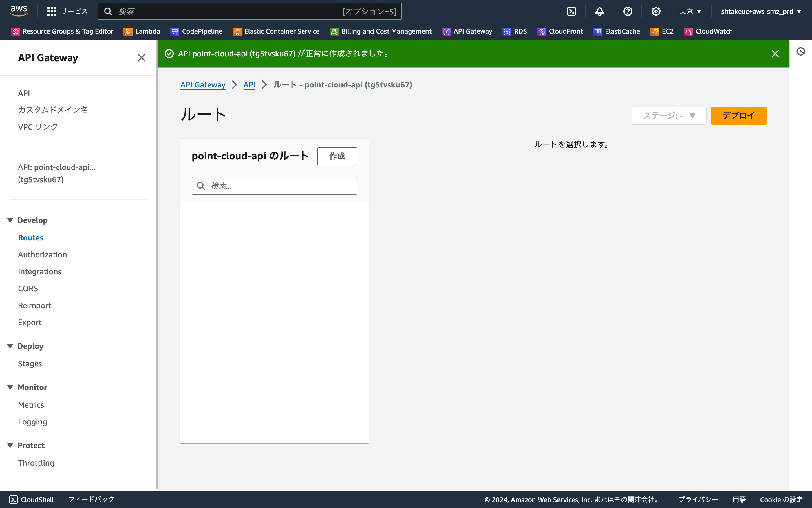This screenshot has height=508, width=812.
Task: Open Cookie の設定 in the footer
Action: 781,499
